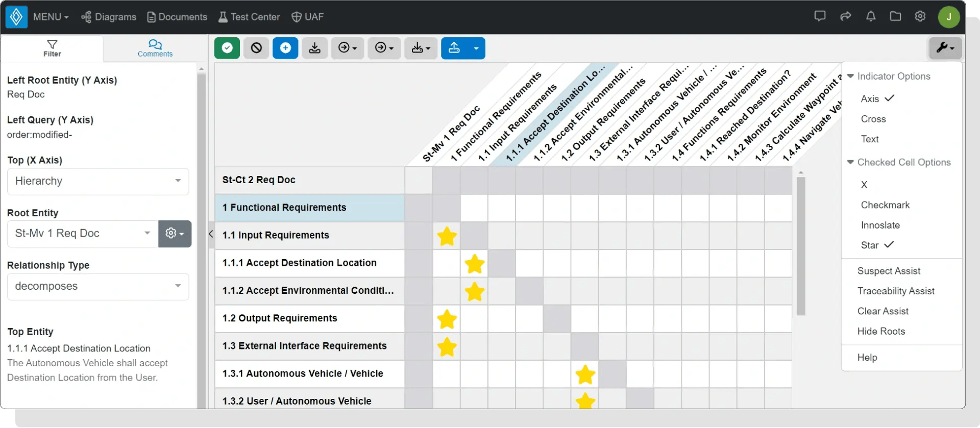Toggle star in 1.1.2 Accept Environmental Conditi... row
This screenshot has height=428, width=980.
pos(474,291)
